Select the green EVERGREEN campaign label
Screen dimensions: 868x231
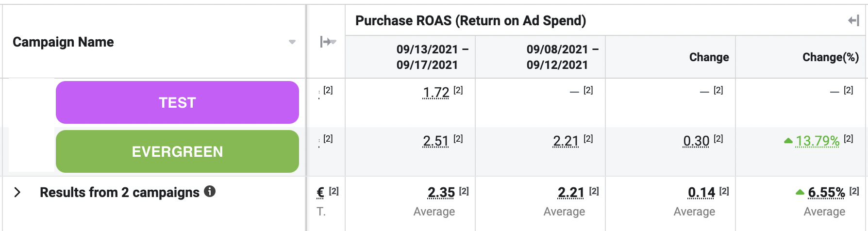click(x=177, y=151)
